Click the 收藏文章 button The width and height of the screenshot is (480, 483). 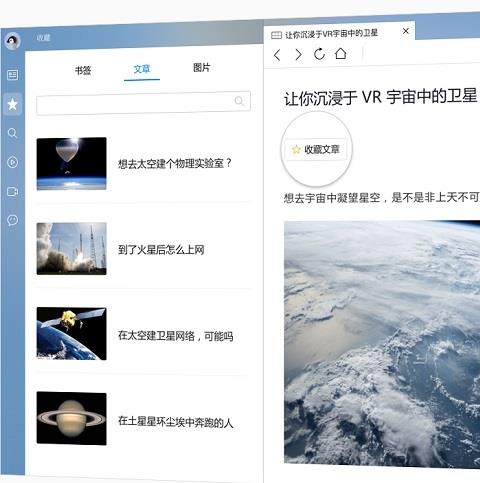pyautogui.click(x=316, y=149)
